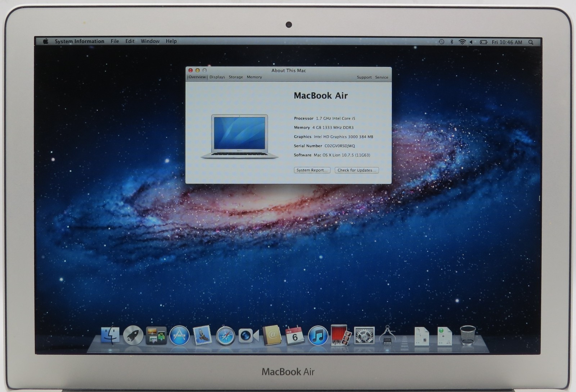The image size is (576, 392).
Task: Click the System Report button
Action: (x=312, y=170)
